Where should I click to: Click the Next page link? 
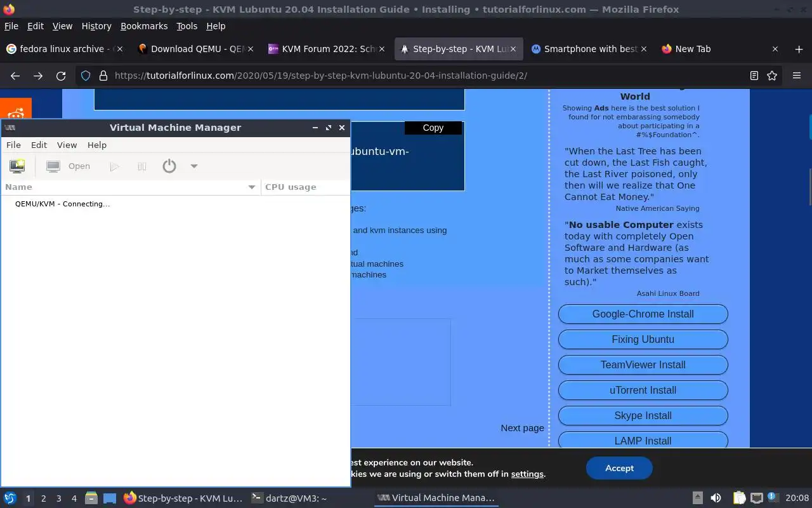(x=522, y=428)
